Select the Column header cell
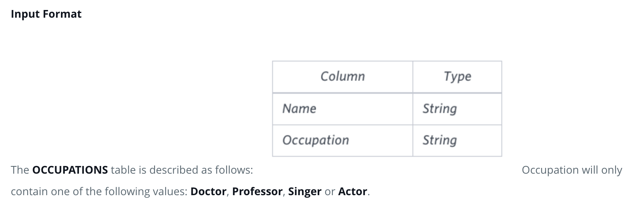Viewport: 644px width, 209px height. coord(343,76)
